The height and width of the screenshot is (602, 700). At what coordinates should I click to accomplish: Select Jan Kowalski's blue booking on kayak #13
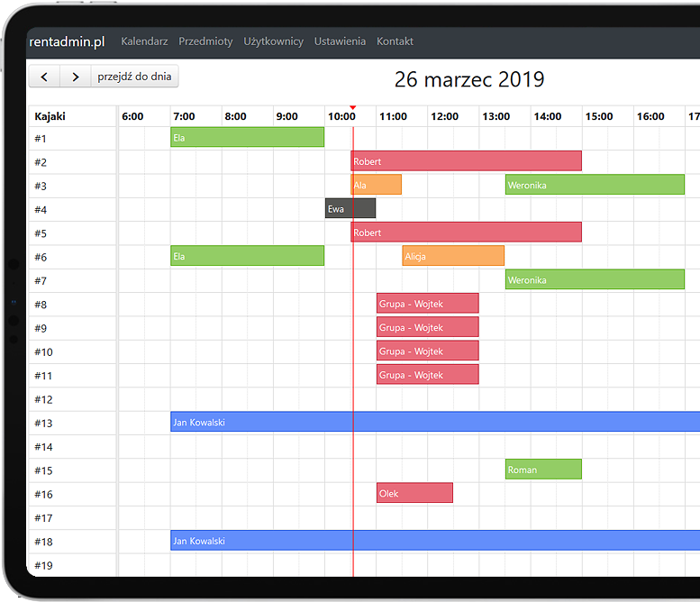(x=432, y=422)
